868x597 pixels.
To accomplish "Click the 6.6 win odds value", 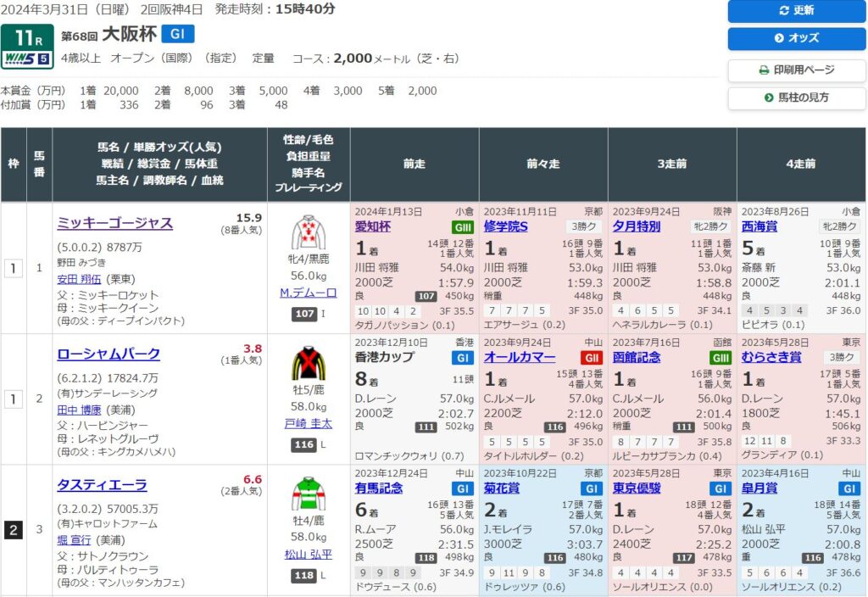I will pos(253,480).
